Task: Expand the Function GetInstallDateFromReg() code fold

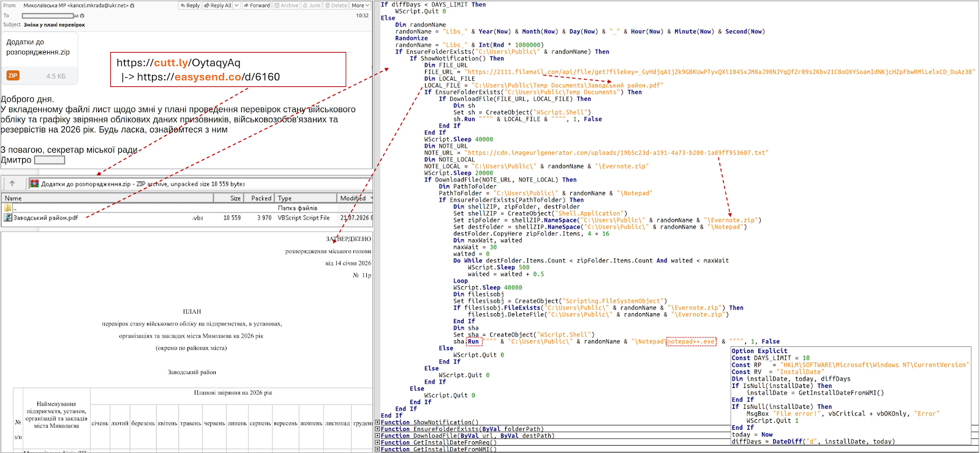Action: tap(377, 443)
